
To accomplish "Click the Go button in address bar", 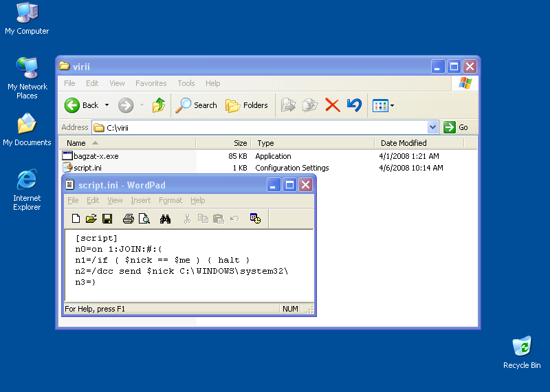I will tap(456, 127).
